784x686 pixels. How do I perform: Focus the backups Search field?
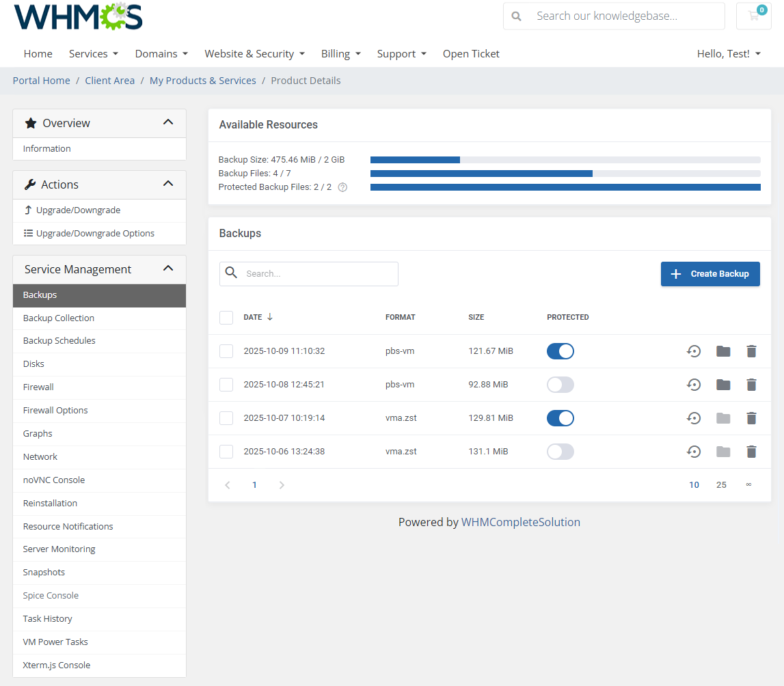[308, 274]
